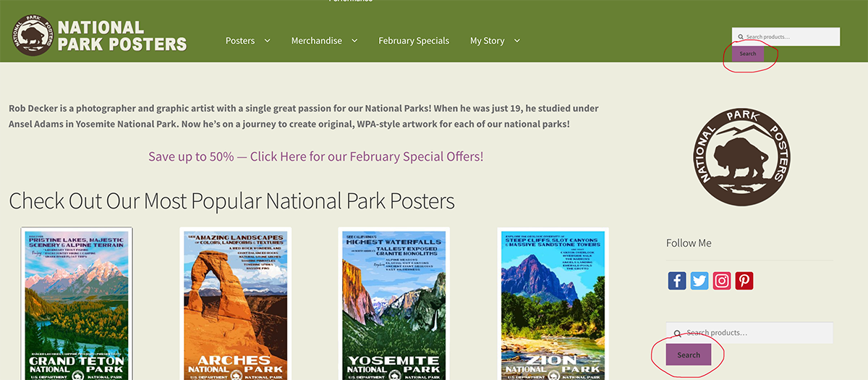This screenshot has height=380, width=868.
Task: Open the Pinterest social icon
Action: 744,281
